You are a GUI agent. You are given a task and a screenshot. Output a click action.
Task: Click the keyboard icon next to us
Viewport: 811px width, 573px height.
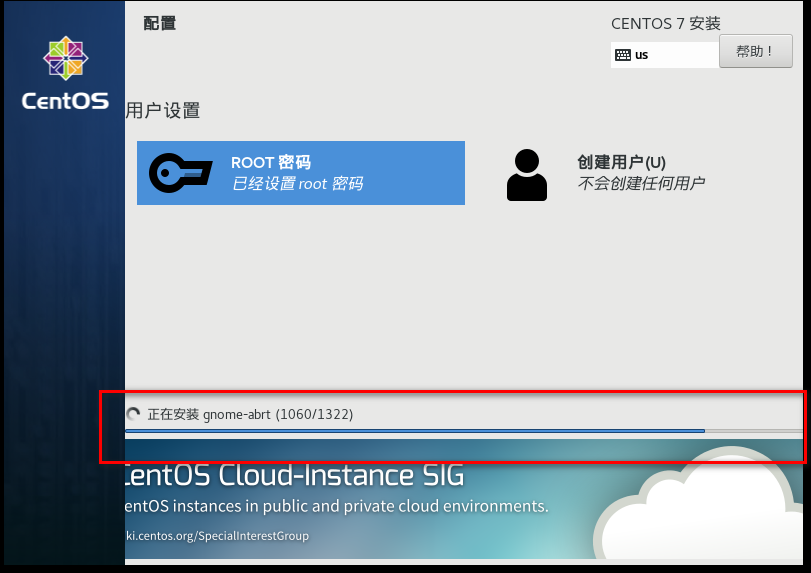click(623, 55)
